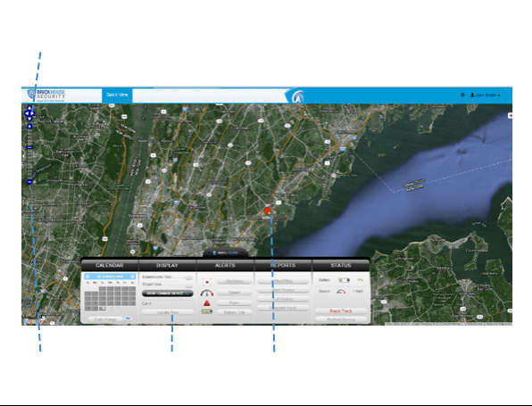Open the Geofence alert button
This screenshot has height=406, width=532.
pyautogui.click(x=234, y=281)
